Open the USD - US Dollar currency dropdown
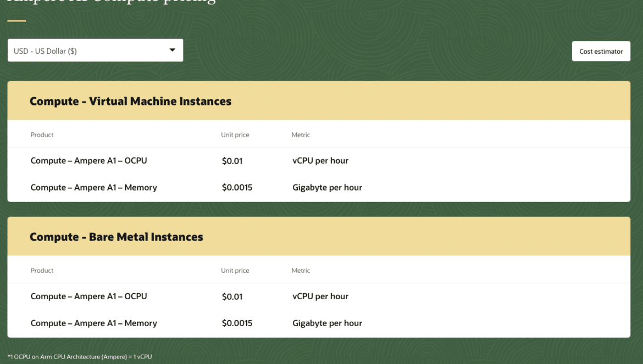 (95, 51)
